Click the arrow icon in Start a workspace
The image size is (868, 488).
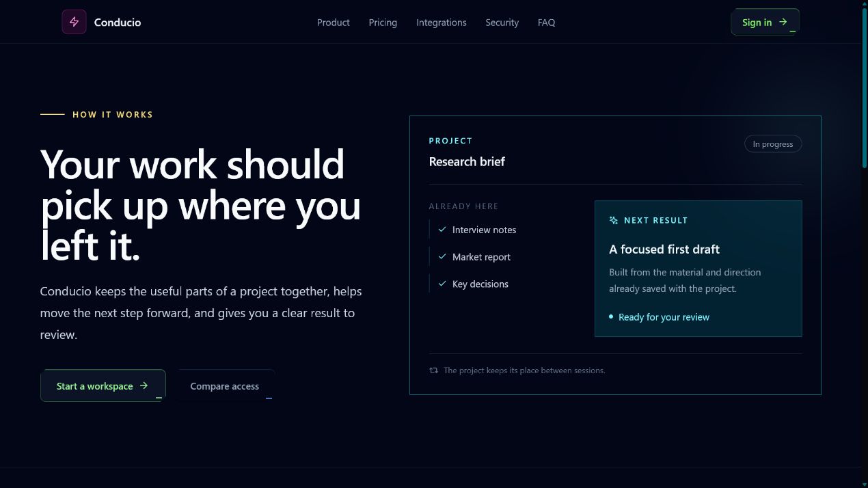click(x=144, y=385)
